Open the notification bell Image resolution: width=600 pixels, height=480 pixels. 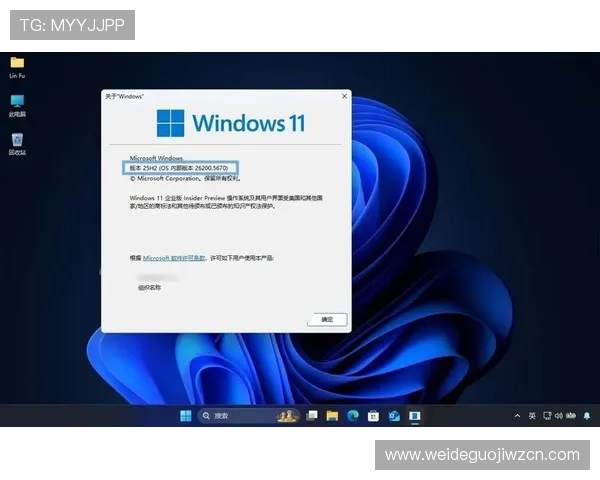(x=587, y=416)
